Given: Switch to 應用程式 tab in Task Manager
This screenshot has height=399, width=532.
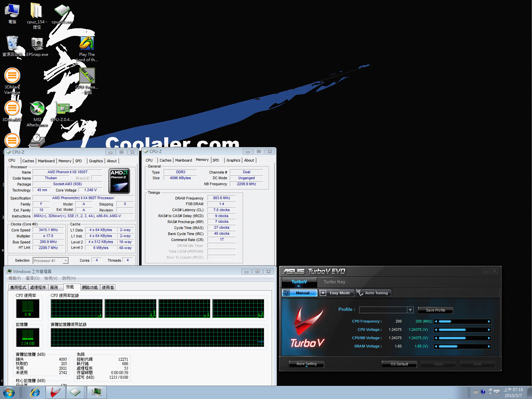Looking at the screenshot, I should (x=18, y=287).
